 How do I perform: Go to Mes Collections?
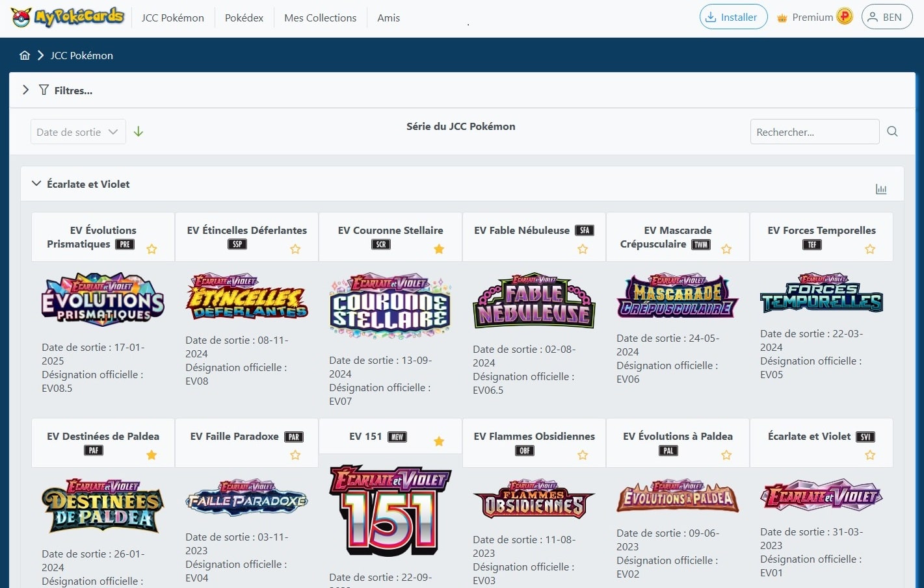coord(320,18)
